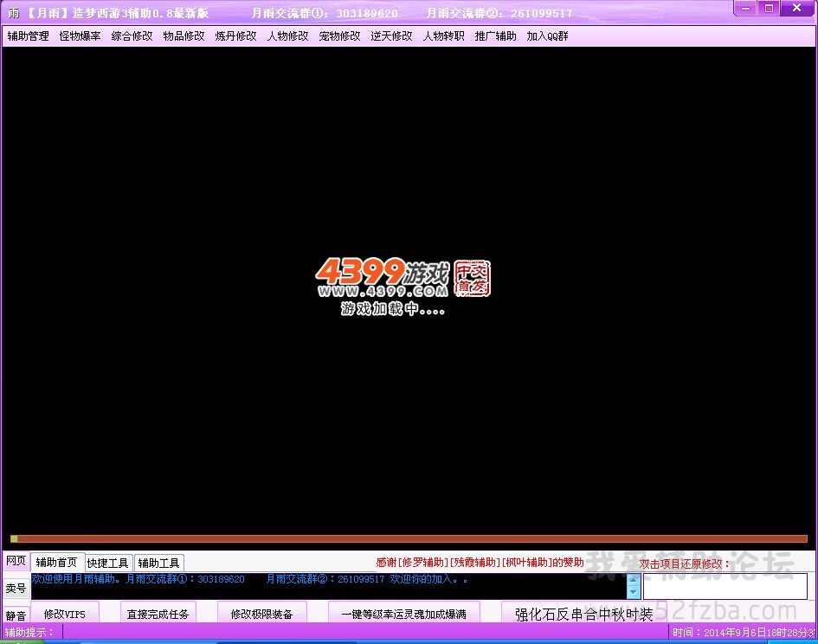Click the game loading progress bar

(x=409, y=538)
